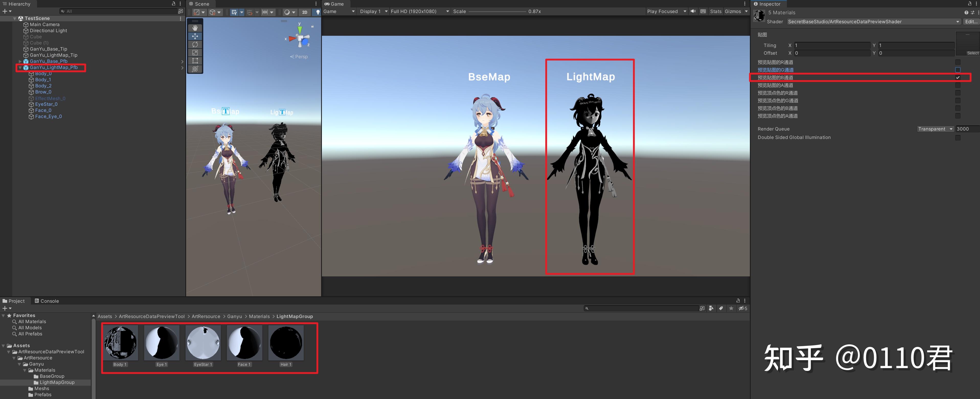Open Hierarchy panel three-dot menu

coord(180,4)
